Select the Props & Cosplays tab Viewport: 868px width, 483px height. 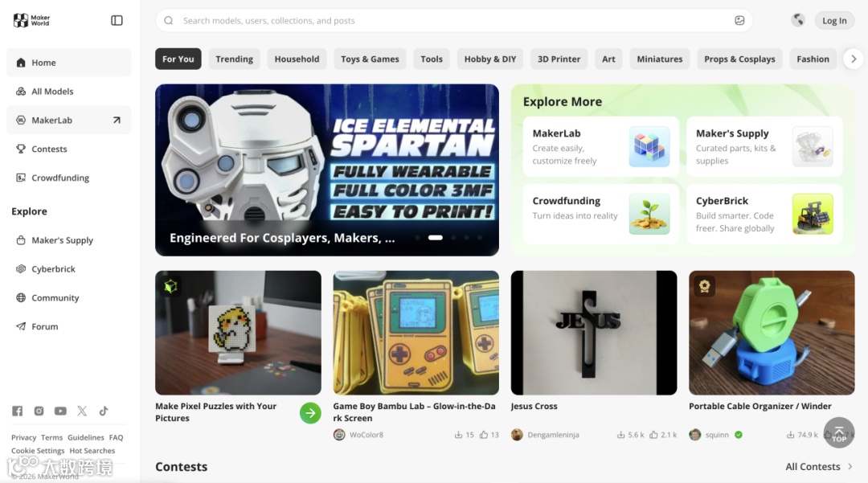coord(739,59)
